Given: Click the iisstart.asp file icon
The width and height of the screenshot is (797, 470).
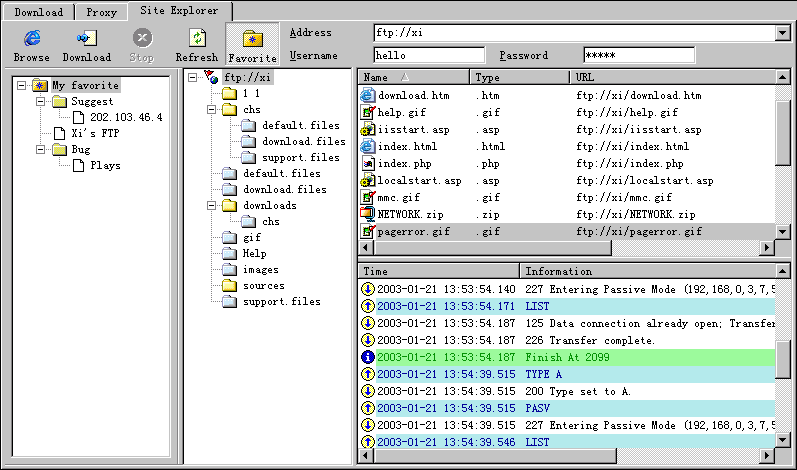Looking at the screenshot, I should (x=367, y=129).
